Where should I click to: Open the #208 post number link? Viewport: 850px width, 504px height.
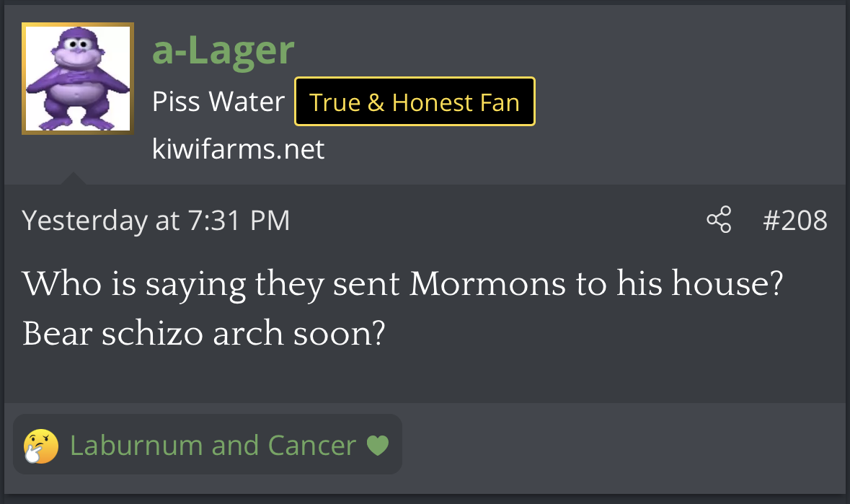(795, 220)
